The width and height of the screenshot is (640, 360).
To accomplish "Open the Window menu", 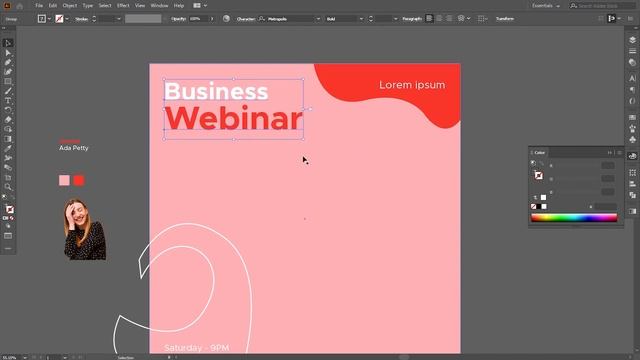I will pyautogui.click(x=159, y=6).
